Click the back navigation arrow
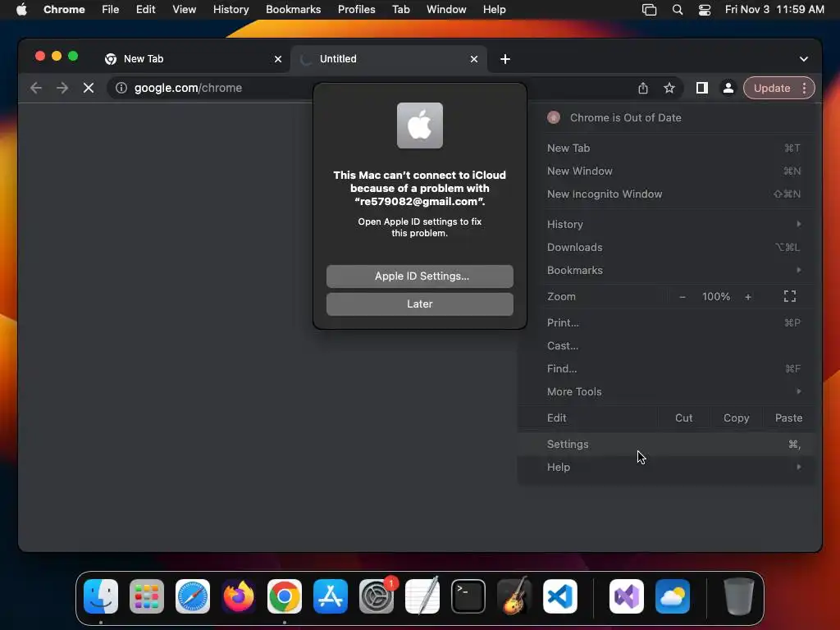This screenshot has width=840, height=630. point(36,88)
